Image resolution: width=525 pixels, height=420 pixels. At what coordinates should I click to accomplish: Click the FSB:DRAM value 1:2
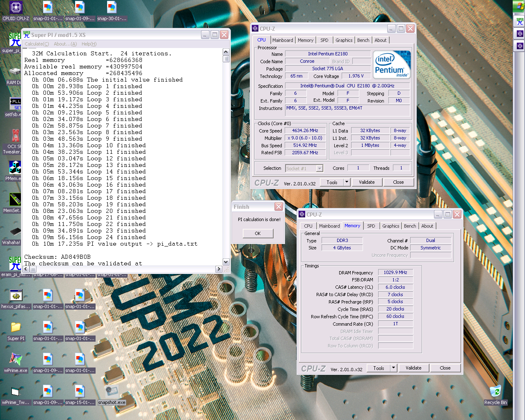pyautogui.click(x=395, y=280)
